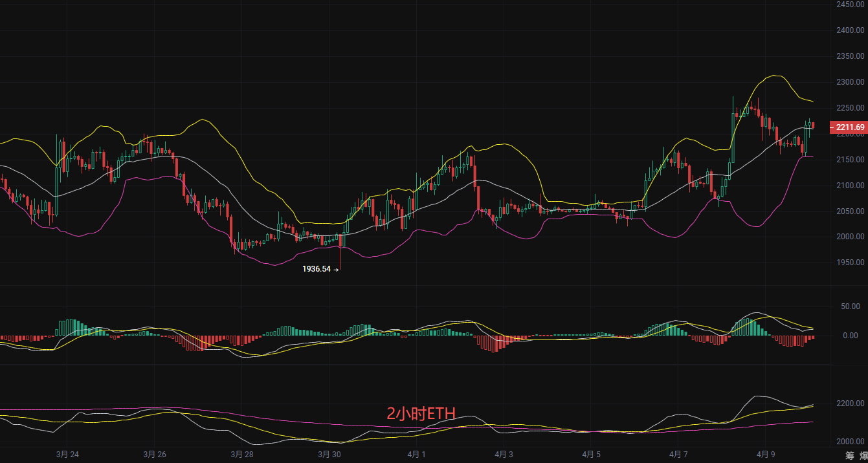Click 2200.00 label in bottom indicator panel

[x=849, y=404]
